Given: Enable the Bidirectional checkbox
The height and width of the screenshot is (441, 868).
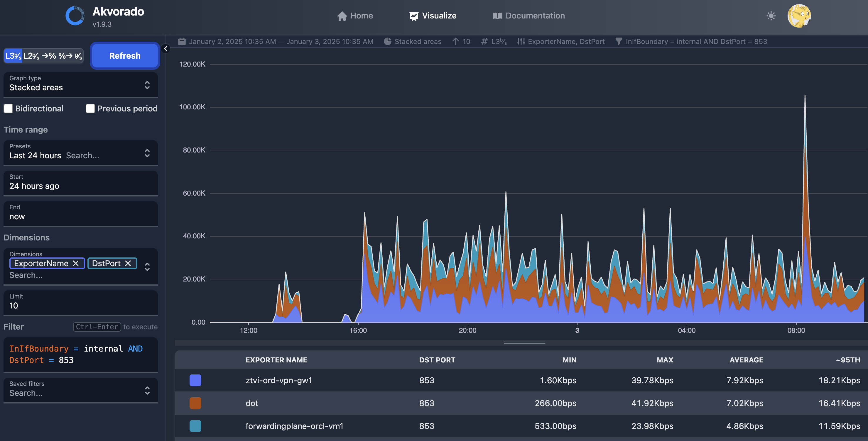Looking at the screenshot, I should click(8, 108).
